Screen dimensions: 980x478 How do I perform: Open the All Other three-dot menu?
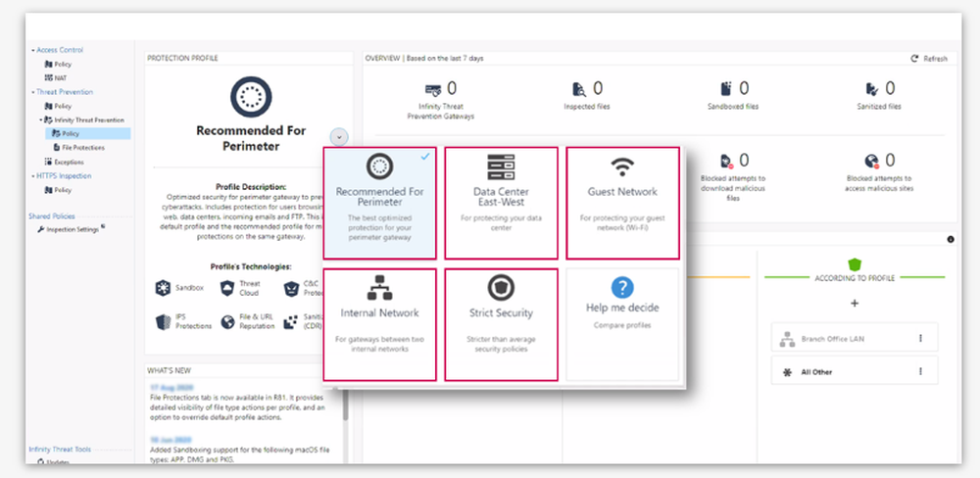point(920,371)
